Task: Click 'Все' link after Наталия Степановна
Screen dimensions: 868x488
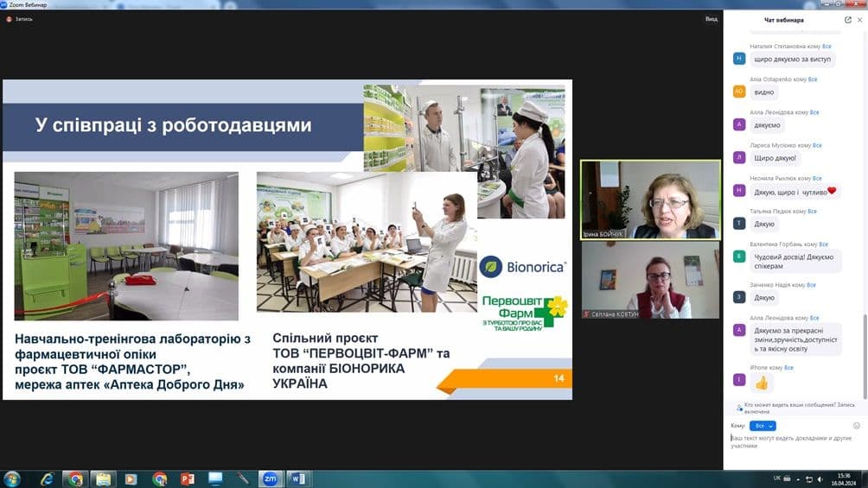Action: point(827,47)
